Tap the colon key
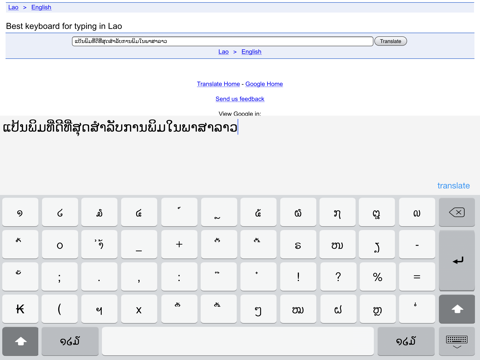The height and width of the screenshot is (360, 480). (179, 277)
